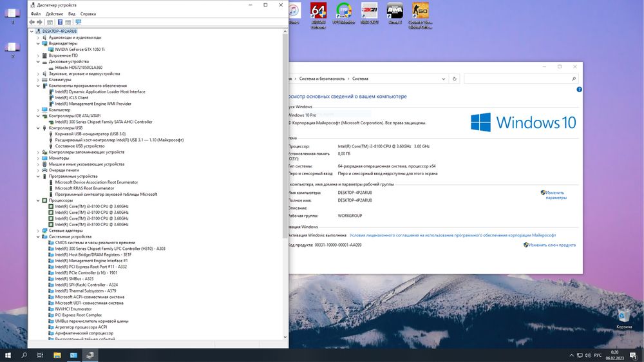
Task: Open the Файл menu
Action: 35,14
